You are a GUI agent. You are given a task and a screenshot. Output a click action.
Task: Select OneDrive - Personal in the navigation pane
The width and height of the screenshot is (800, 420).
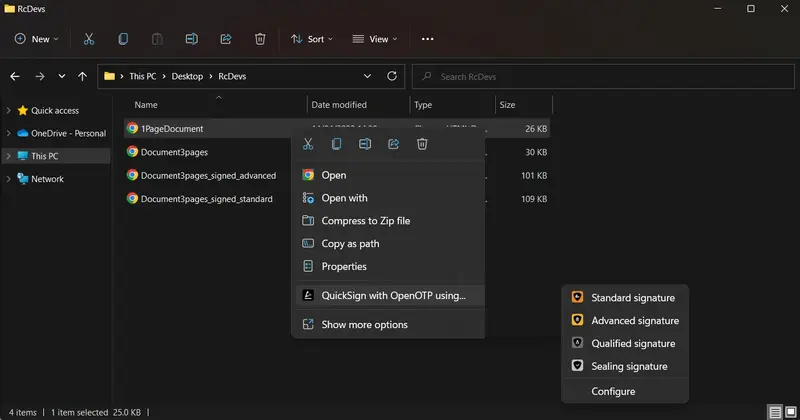(68, 133)
